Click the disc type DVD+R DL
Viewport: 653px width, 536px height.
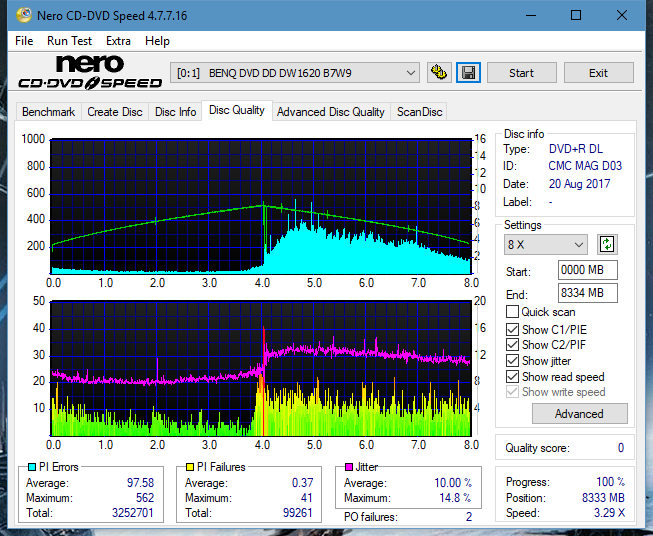pyautogui.click(x=576, y=149)
